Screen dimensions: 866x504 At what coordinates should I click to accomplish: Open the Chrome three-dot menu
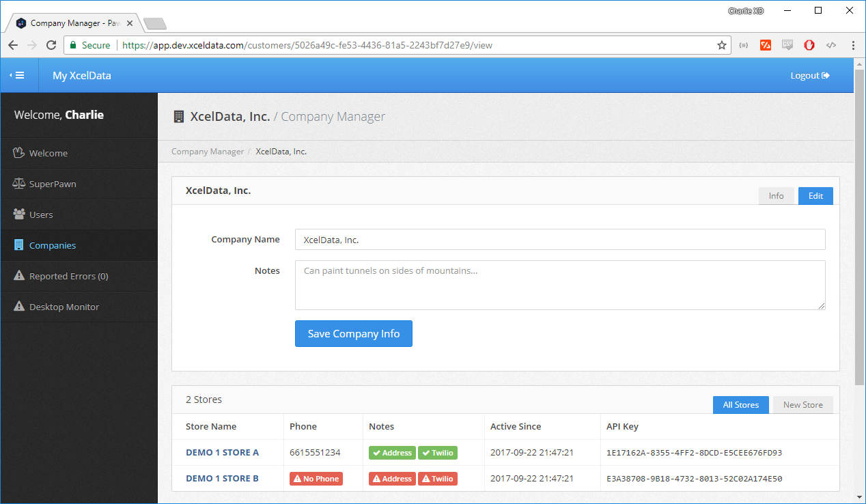(x=853, y=45)
